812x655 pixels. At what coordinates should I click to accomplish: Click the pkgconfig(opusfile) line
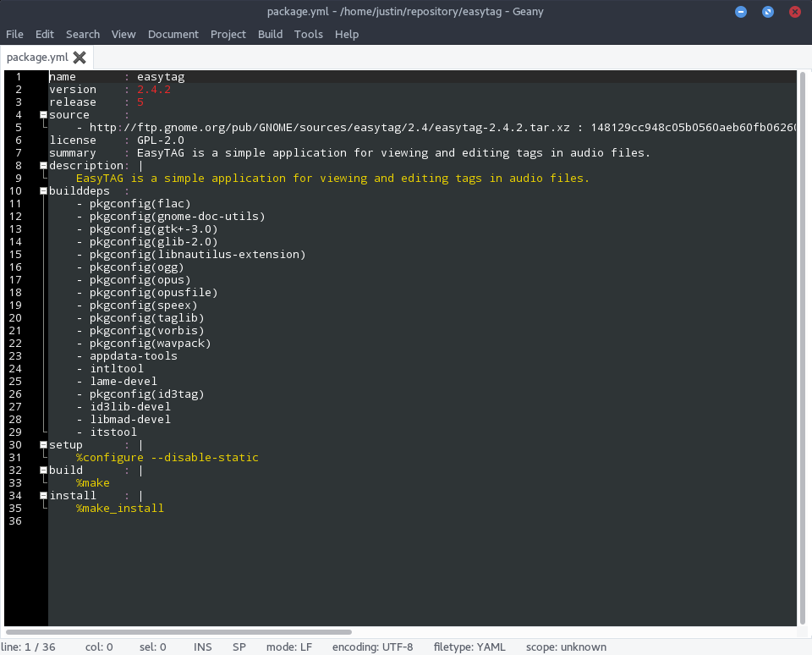(153, 293)
